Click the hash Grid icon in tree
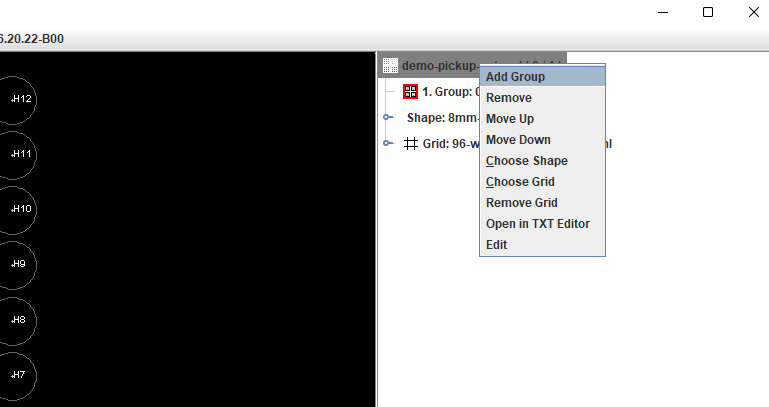This screenshot has width=769, height=407. pyautogui.click(x=411, y=143)
